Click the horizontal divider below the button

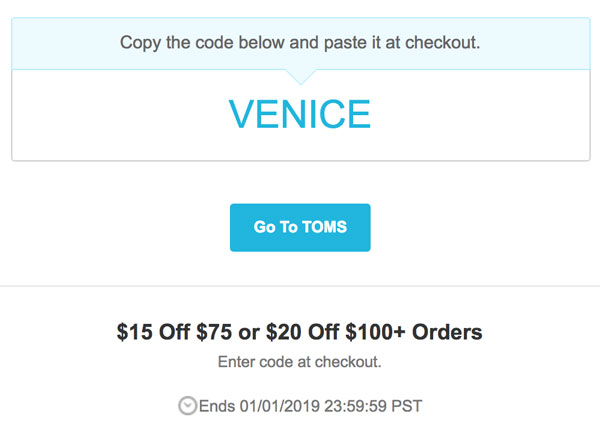point(300,286)
